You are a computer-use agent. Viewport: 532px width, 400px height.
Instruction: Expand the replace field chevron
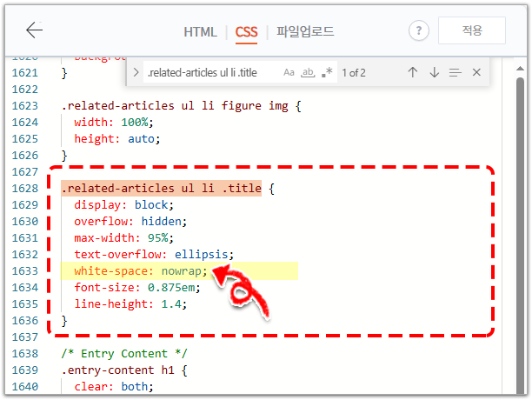pos(136,72)
